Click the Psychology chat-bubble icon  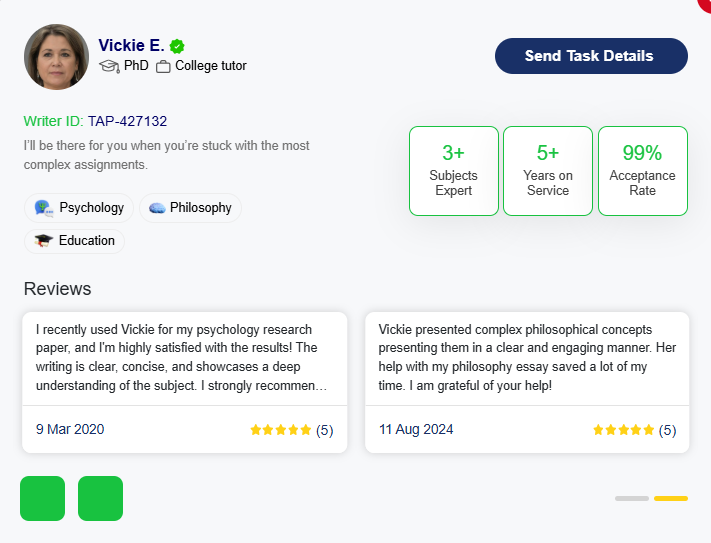click(x=44, y=208)
